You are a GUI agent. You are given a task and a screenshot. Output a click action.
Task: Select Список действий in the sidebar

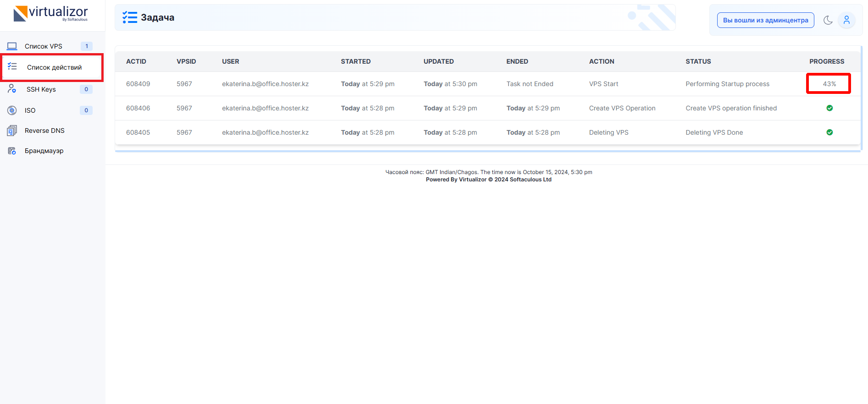tap(54, 67)
